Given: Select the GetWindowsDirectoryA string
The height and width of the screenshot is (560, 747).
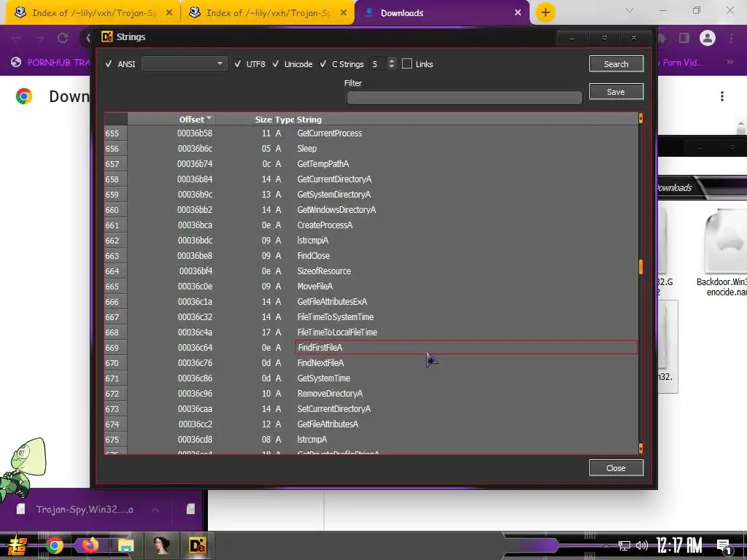Looking at the screenshot, I should pos(336,209).
